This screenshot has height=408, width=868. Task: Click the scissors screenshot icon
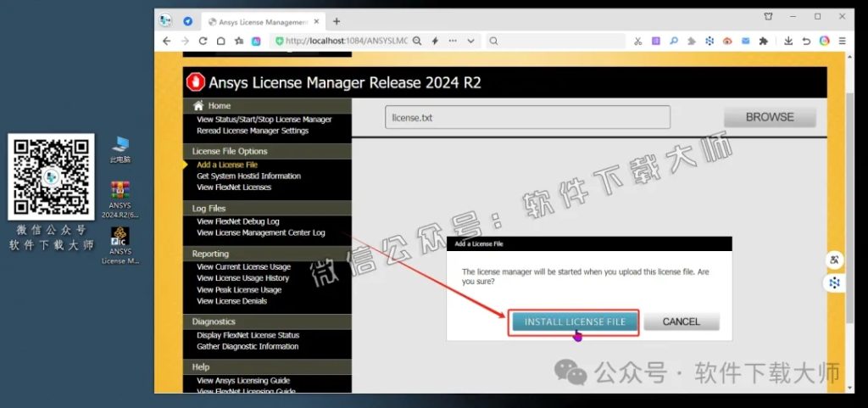pyautogui.click(x=637, y=41)
